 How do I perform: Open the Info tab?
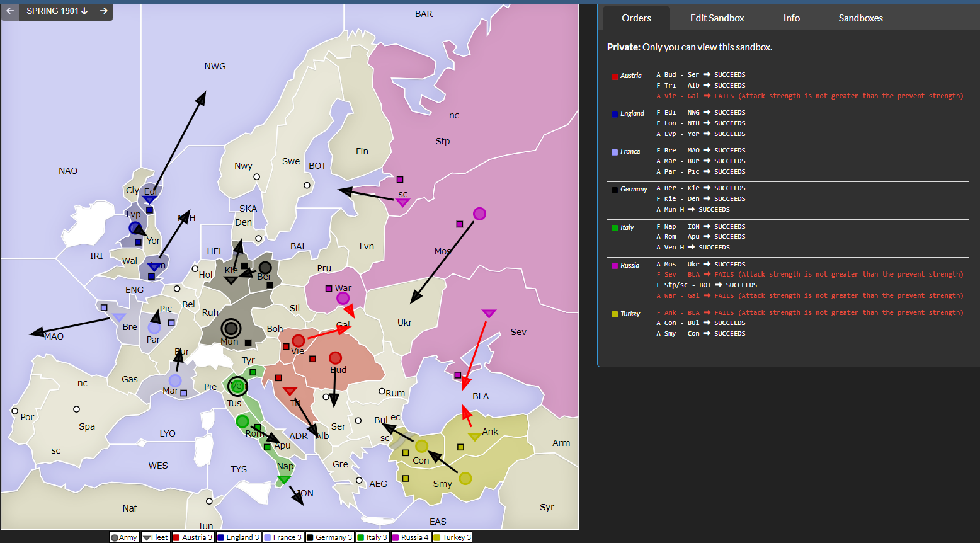(x=791, y=18)
